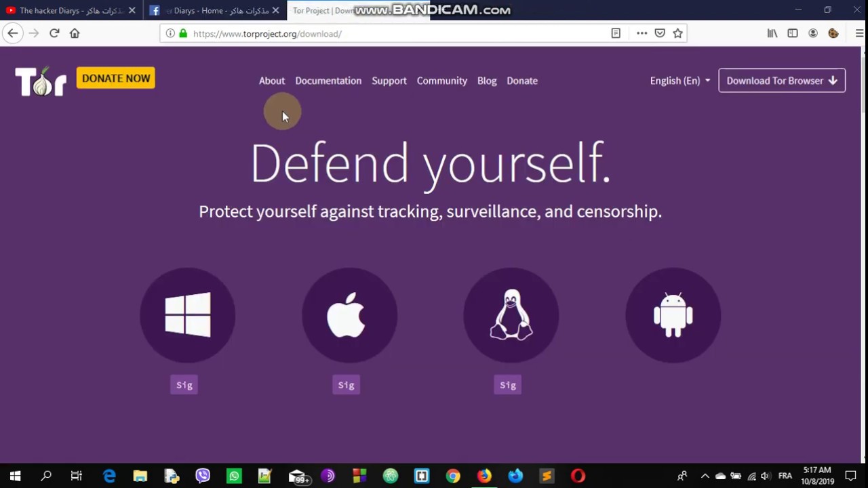The width and height of the screenshot is (868, 488).
Task: Open Donate nav menu item
Action: point(522,81)
